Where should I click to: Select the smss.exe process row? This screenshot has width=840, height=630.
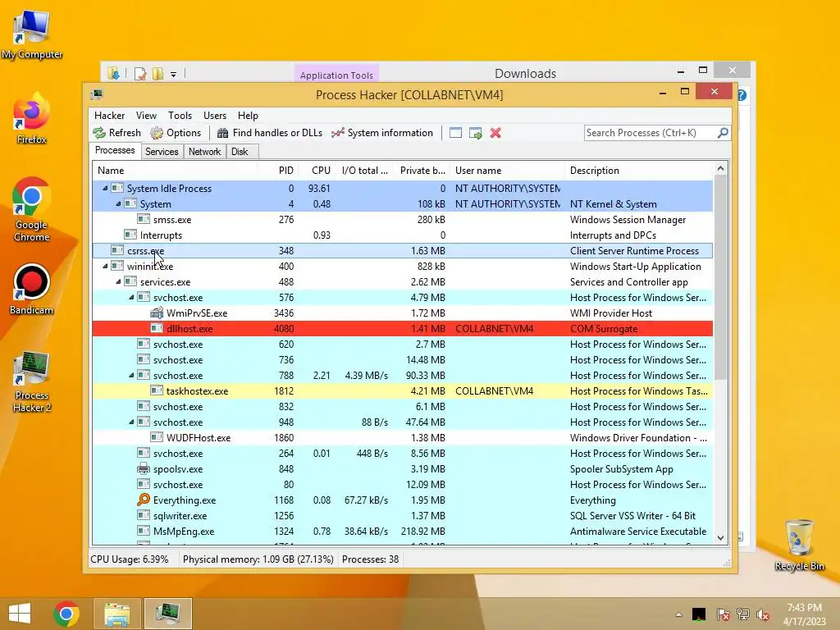(402, 220)
